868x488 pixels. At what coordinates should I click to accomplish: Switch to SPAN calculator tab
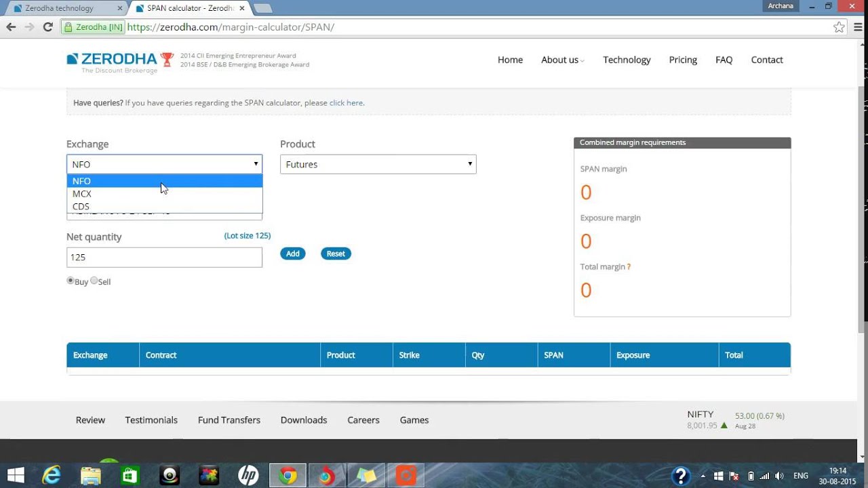click(x=191, y=8)
